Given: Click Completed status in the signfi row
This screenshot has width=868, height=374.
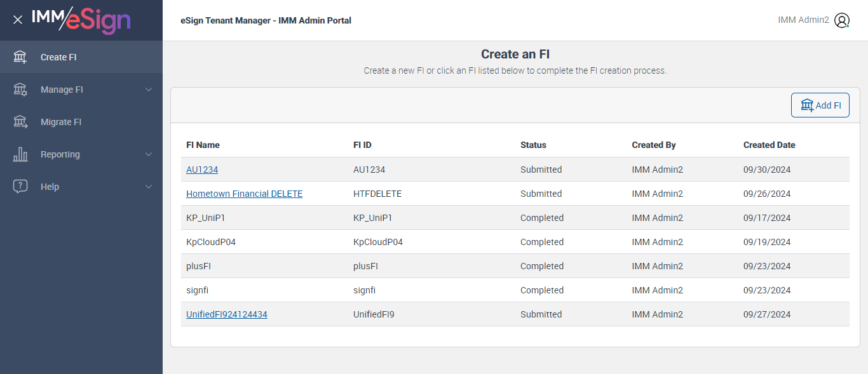Looking at the screenshot, I should coord(542,290).
